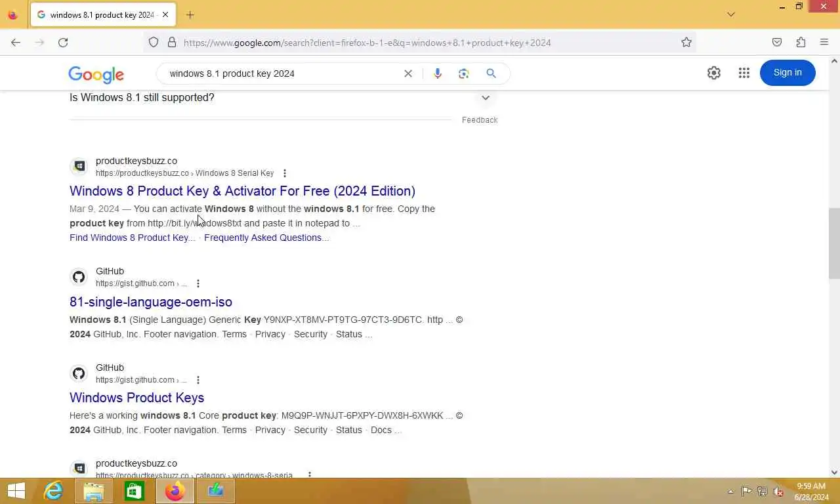Open Windows Start button
840x504 pixels.
tap(16, 491)
